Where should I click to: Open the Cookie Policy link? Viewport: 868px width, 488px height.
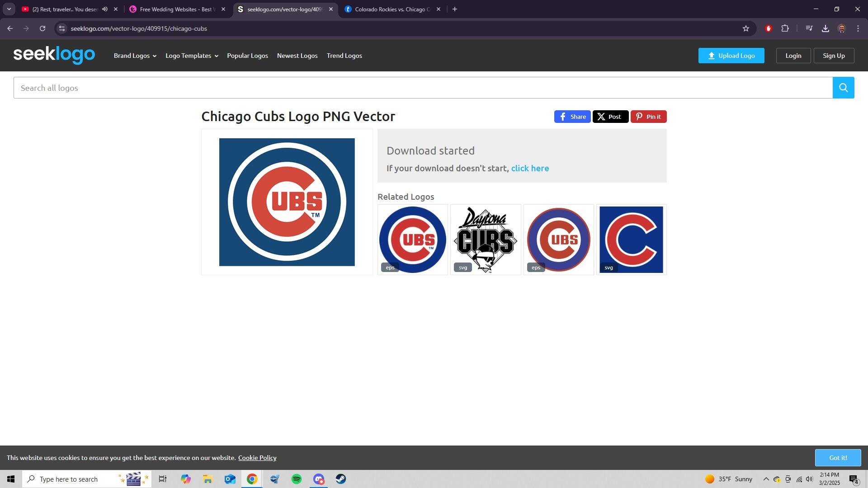click(x=257, y=458)
